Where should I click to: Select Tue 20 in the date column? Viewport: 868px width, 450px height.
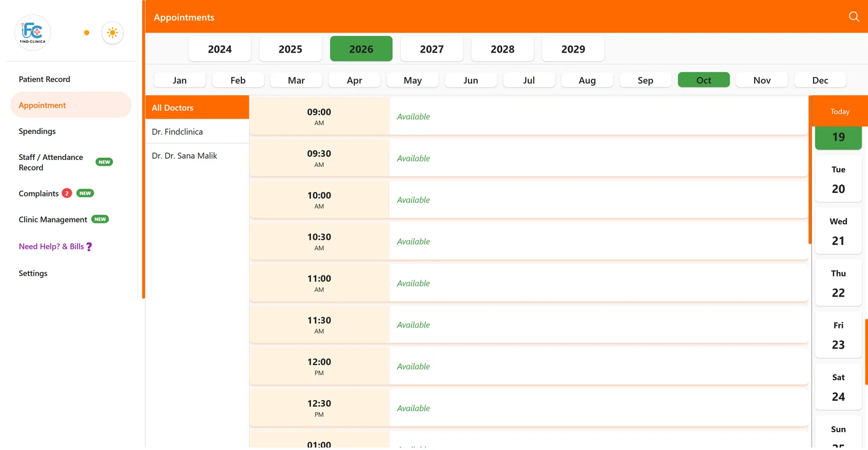[838, 179]
